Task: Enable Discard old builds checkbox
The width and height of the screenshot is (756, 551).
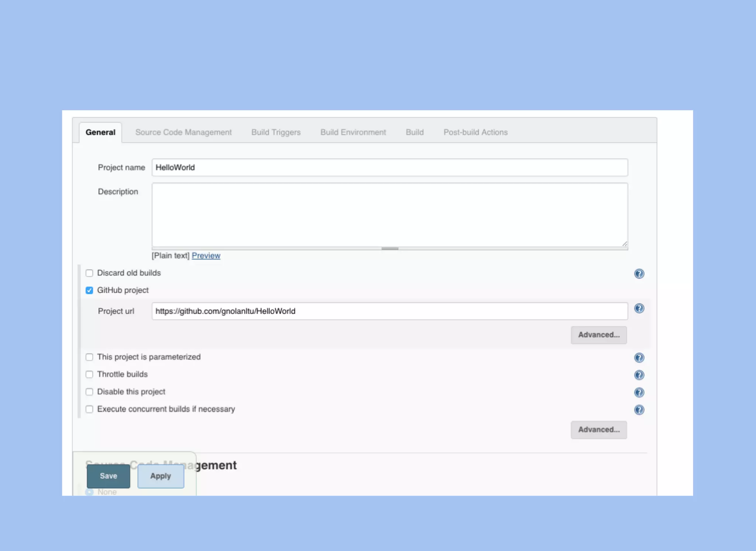Action: (89, 273)
